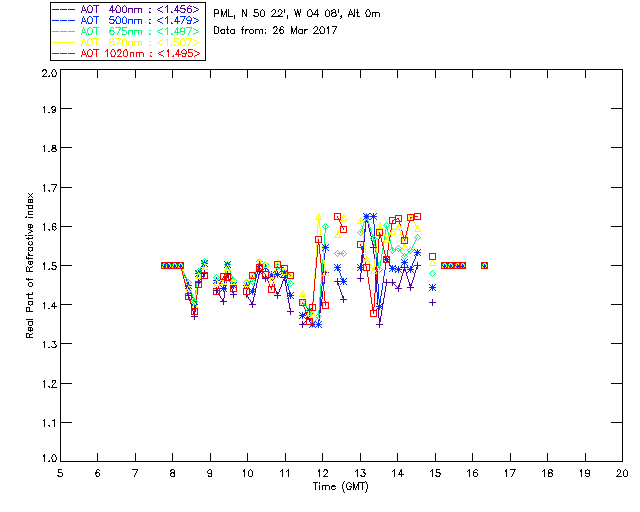This screenshot has width=640, height=512.
Task: Click the 1.4 y-axis tick label
Action: pyautogui.click(x=49, y=305)
